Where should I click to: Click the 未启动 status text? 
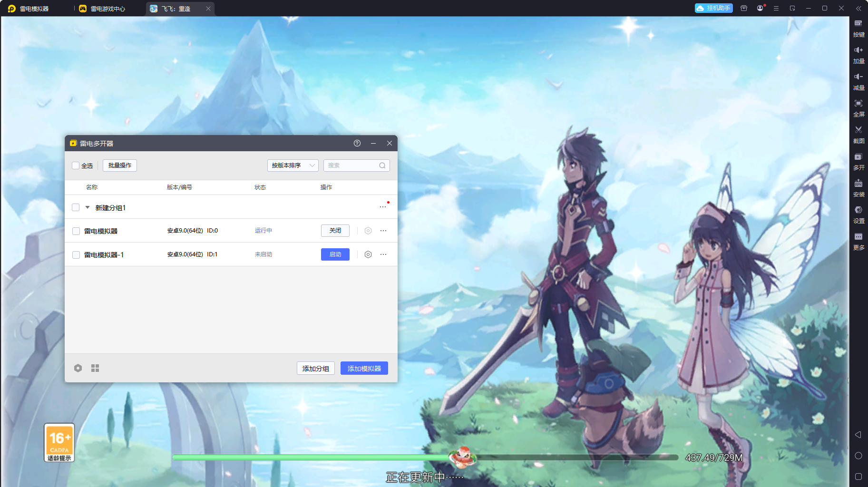coord(263,254)
